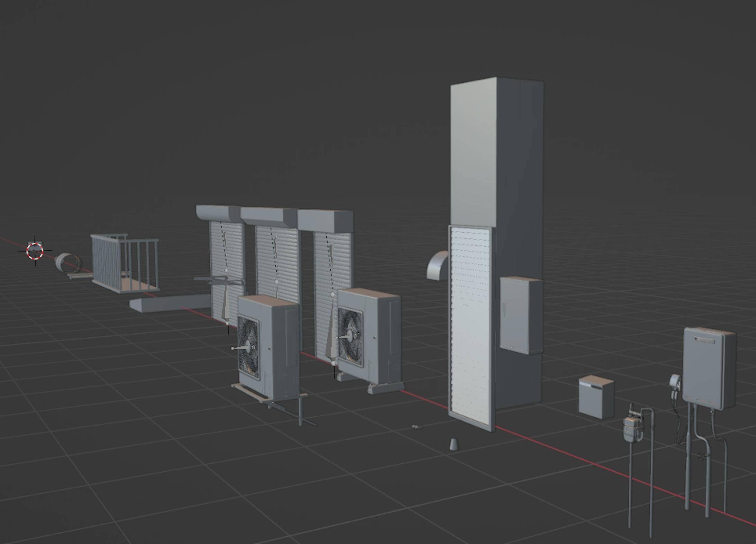756x544 pixels.
Task: Select the rightmost shutter window's awning box
Action: pos(325,221)
